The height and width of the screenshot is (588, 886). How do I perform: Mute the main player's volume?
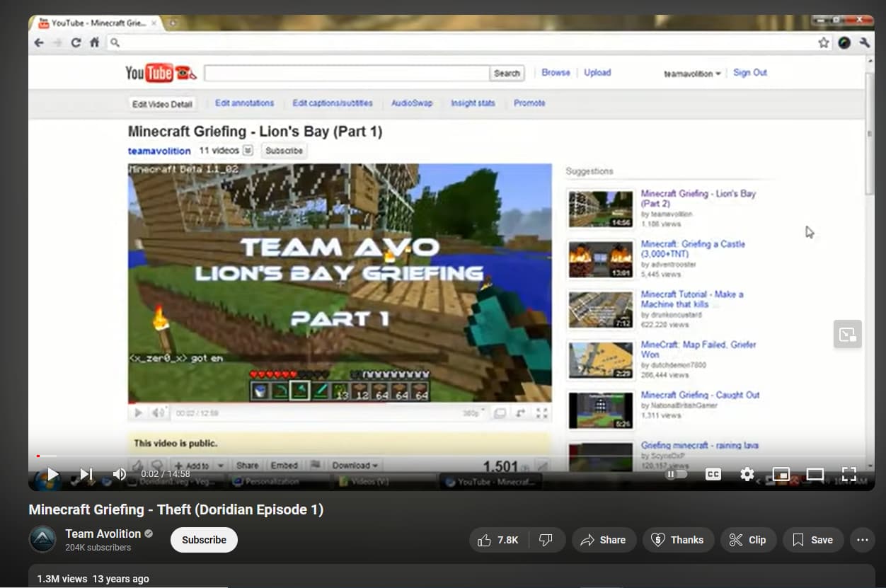coord(120,474)
